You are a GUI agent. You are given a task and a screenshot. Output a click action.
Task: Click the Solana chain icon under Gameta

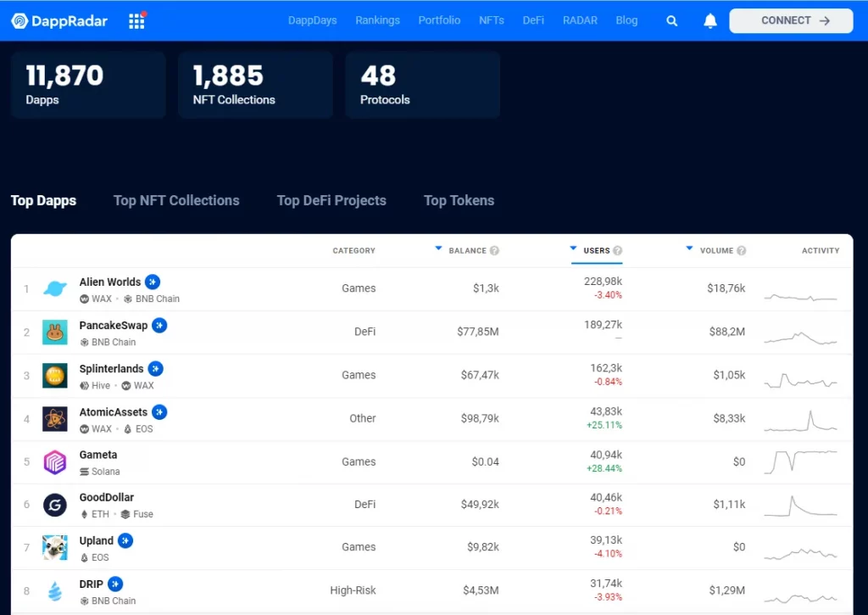[x=84, y=472]
